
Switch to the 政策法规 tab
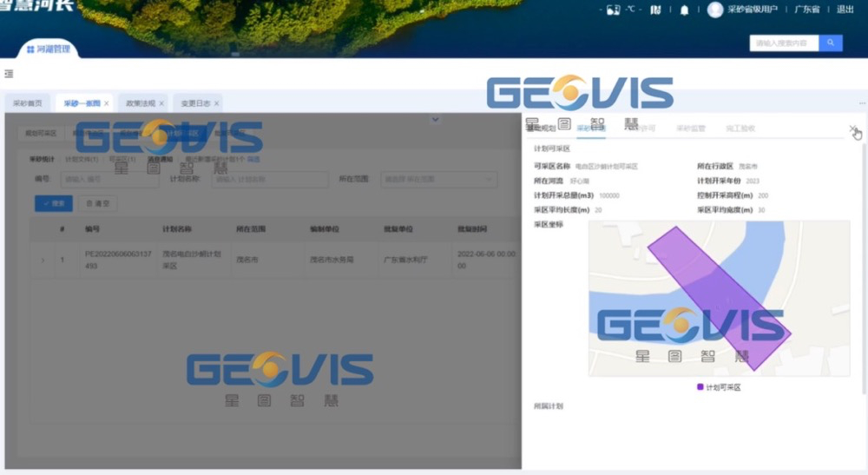[x=141, y=103]
